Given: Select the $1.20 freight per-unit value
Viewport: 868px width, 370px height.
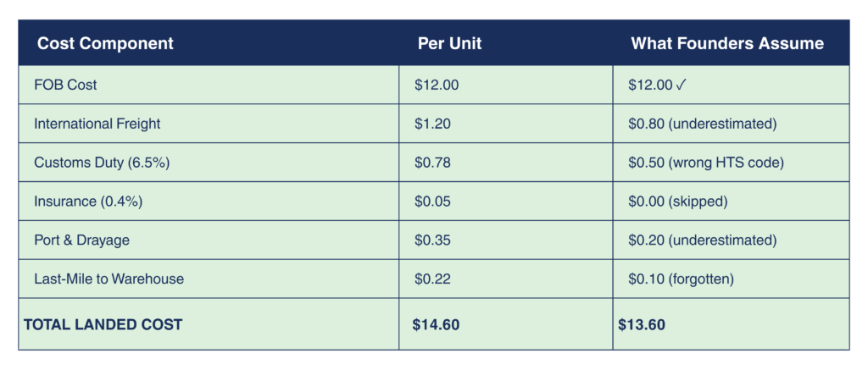Looking at the screenshot, I should (432, 124).
